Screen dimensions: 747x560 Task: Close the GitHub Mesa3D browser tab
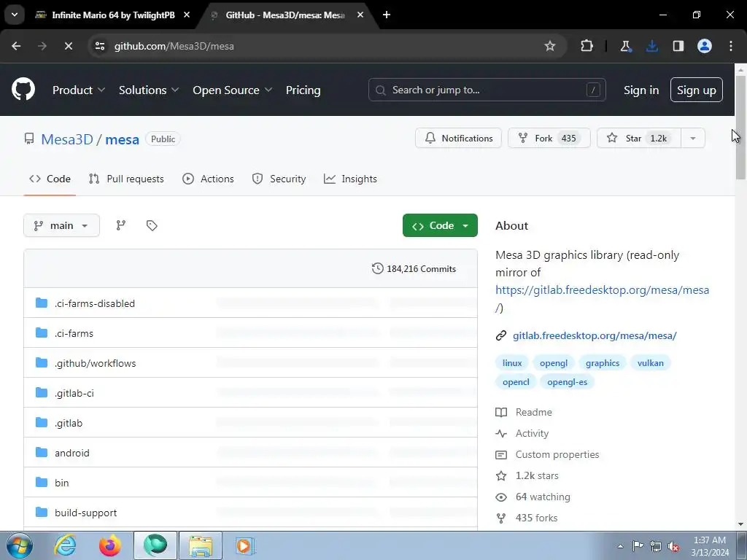point(360,15)
